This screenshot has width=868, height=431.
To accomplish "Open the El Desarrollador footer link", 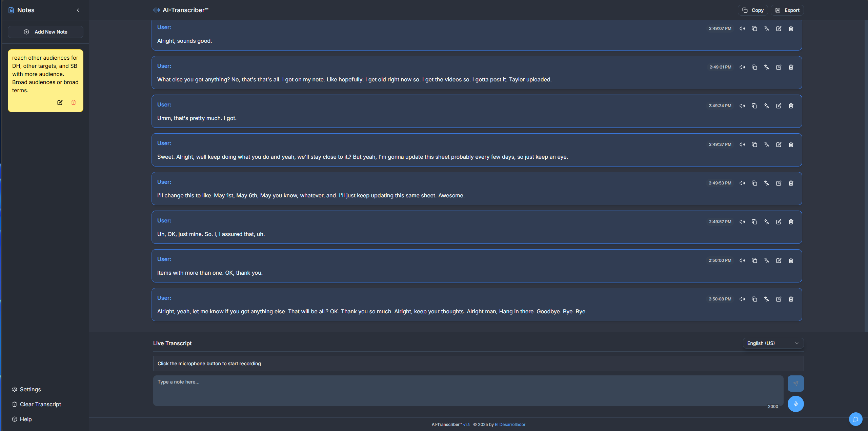I will click(510, 425).
